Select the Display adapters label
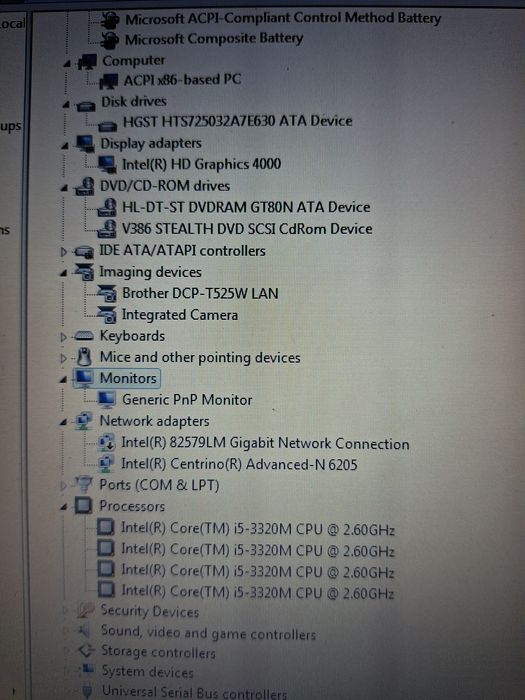The height and width of the screenshot is (700, 525). pos(151,143)
